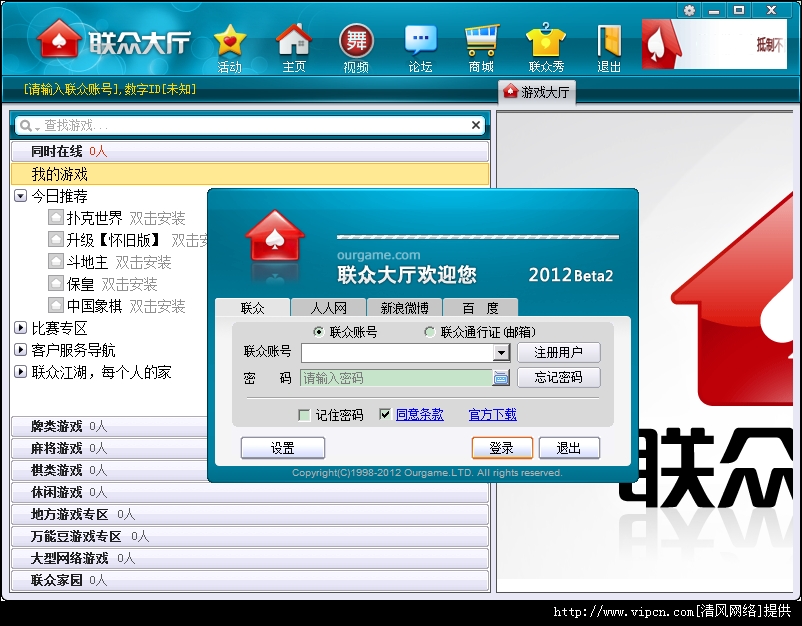802x626 pixels.
Task: Expand the 比赛专区 tree node
Action: point(20,328)
